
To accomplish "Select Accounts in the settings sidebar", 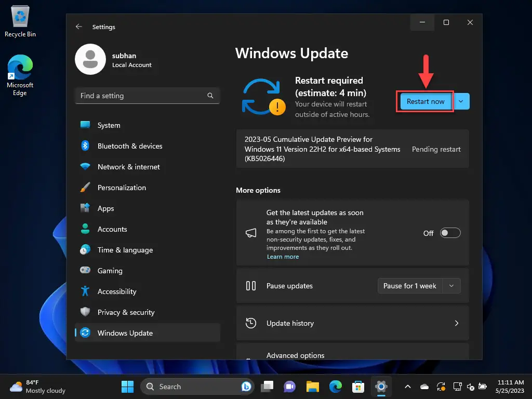I will (x=147, y=229).
